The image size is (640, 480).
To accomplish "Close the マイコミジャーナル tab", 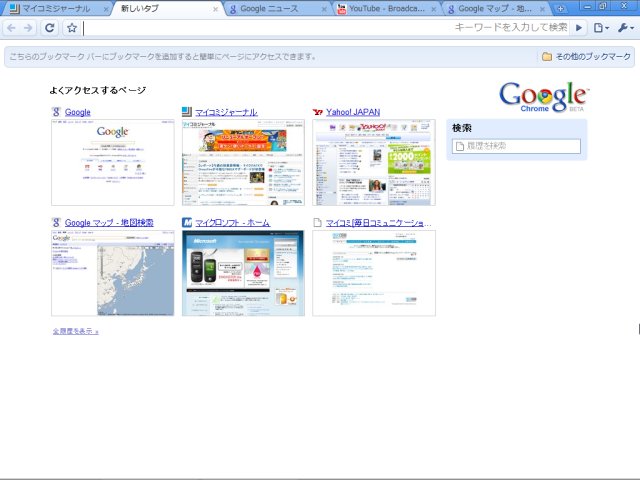I will click(x=106, y=9).
